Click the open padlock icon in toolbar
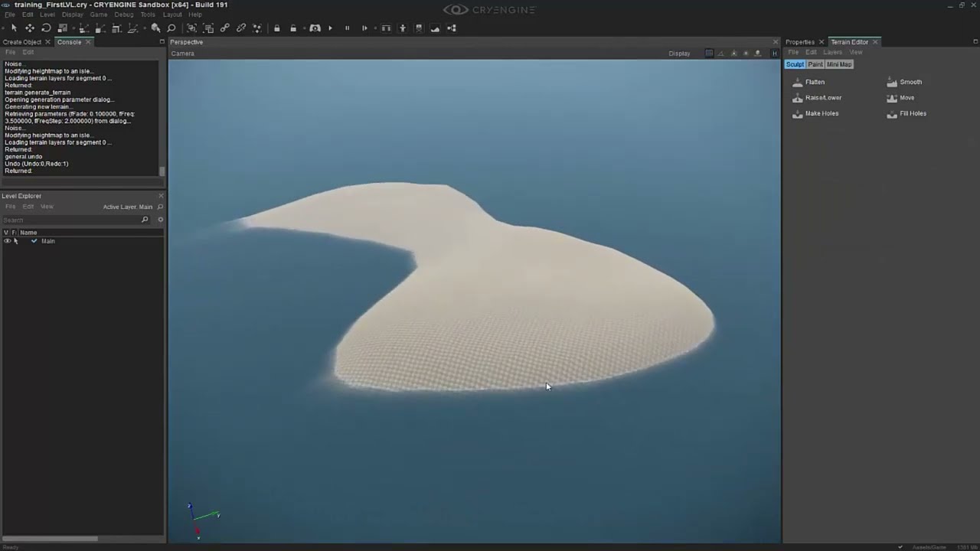The image size is (980, 551). [293, 28]
